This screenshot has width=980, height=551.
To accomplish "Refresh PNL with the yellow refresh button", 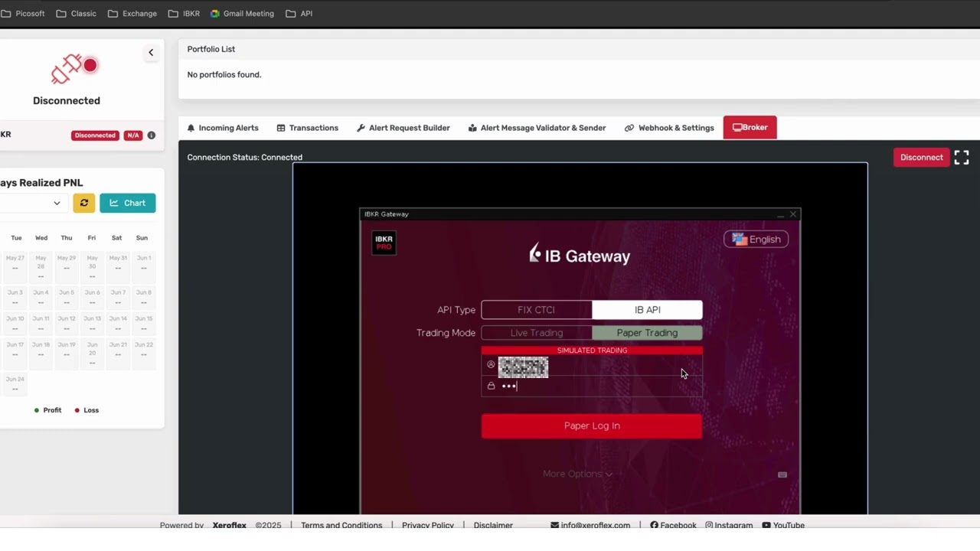I will coord(84,203).
